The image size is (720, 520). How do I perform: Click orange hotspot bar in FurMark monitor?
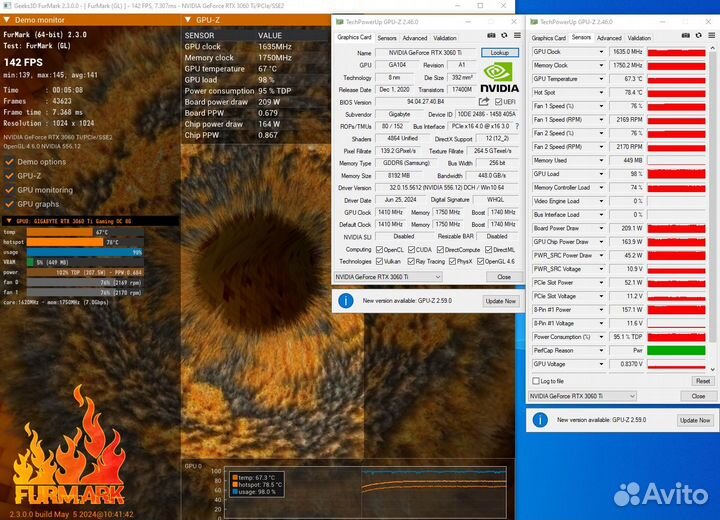point(64,242)
